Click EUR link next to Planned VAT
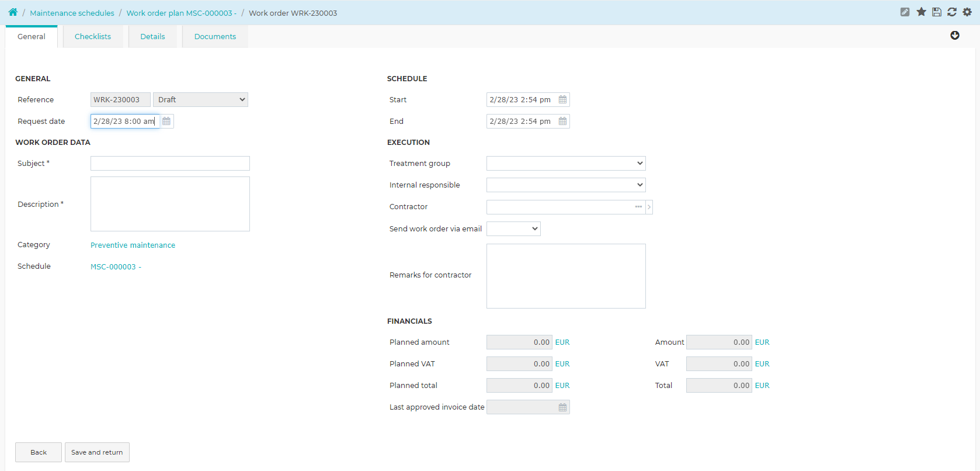The height and width of the screenshot is (471, 980). point(562,364)
